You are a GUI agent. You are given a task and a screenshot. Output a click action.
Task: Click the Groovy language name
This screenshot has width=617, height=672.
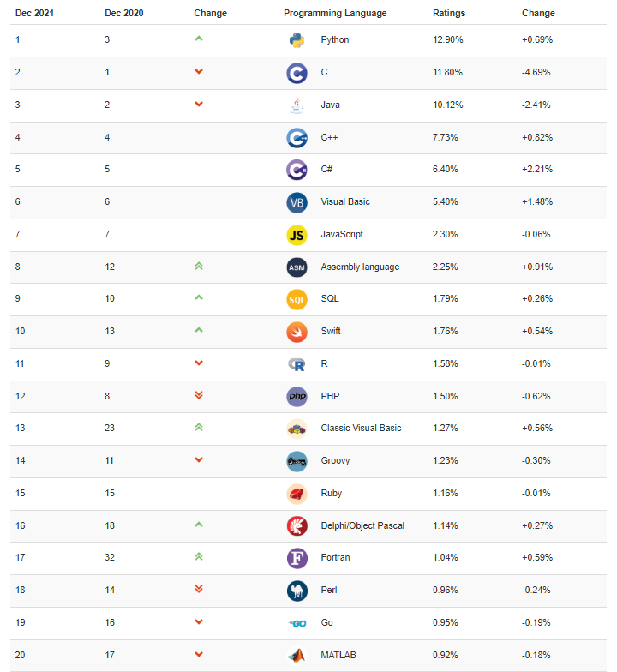pyautogui.click(x=335, y=460)
